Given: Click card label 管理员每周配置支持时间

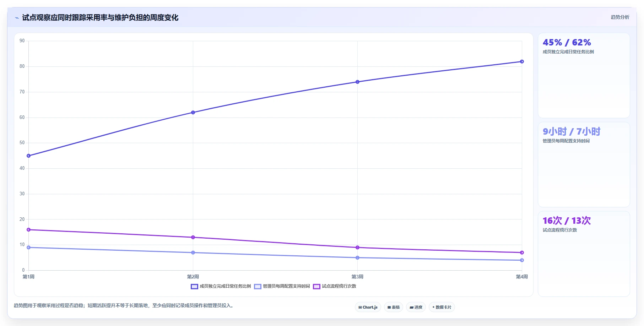Looking at the screenshot, I should [x=566, y=141].
